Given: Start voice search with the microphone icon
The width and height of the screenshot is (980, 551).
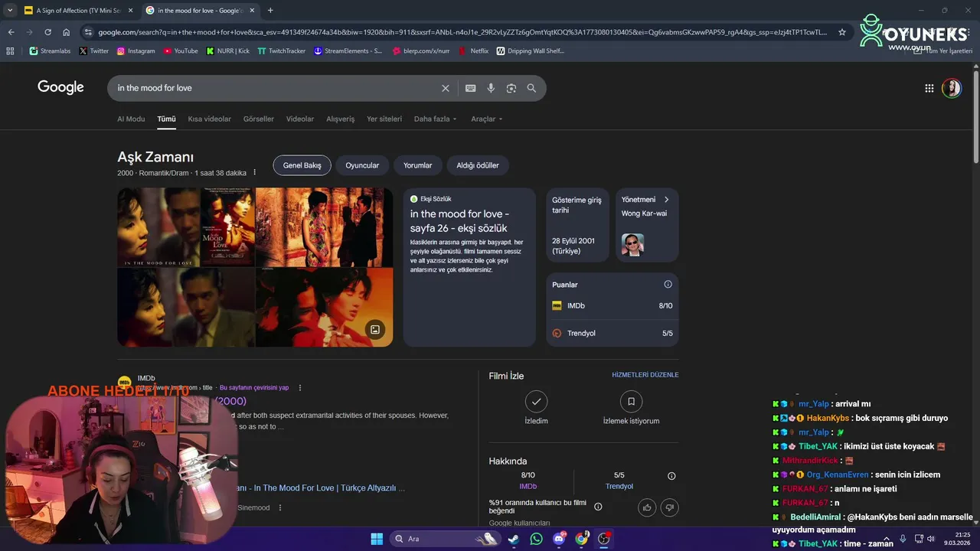Looking at the screenshot, I should [491, 88].
